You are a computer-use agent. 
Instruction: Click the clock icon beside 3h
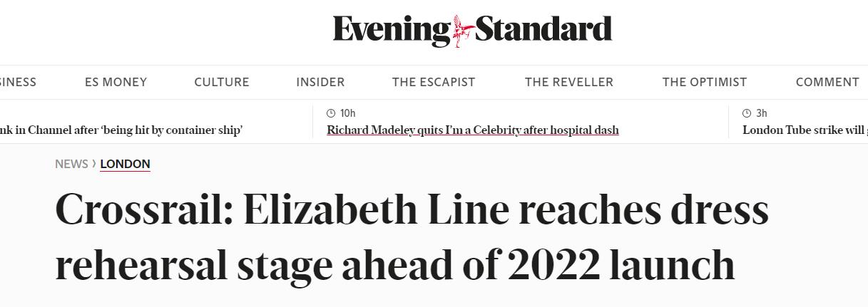tap(747, 113)
